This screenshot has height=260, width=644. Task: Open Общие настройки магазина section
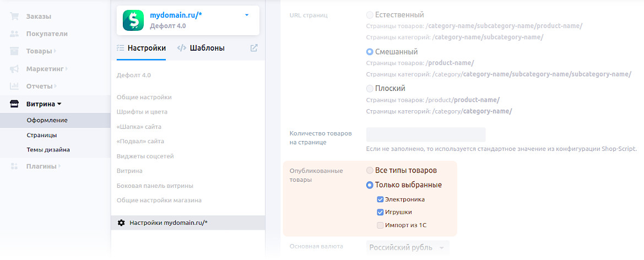pyautogui.click(x=159, y=201)
